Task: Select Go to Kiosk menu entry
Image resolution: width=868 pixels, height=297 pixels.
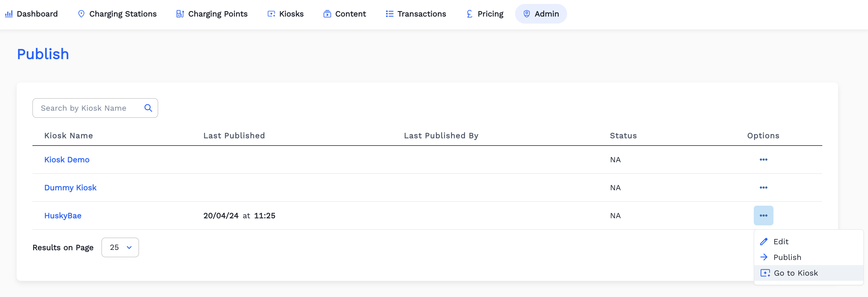Action: point(796,273)
